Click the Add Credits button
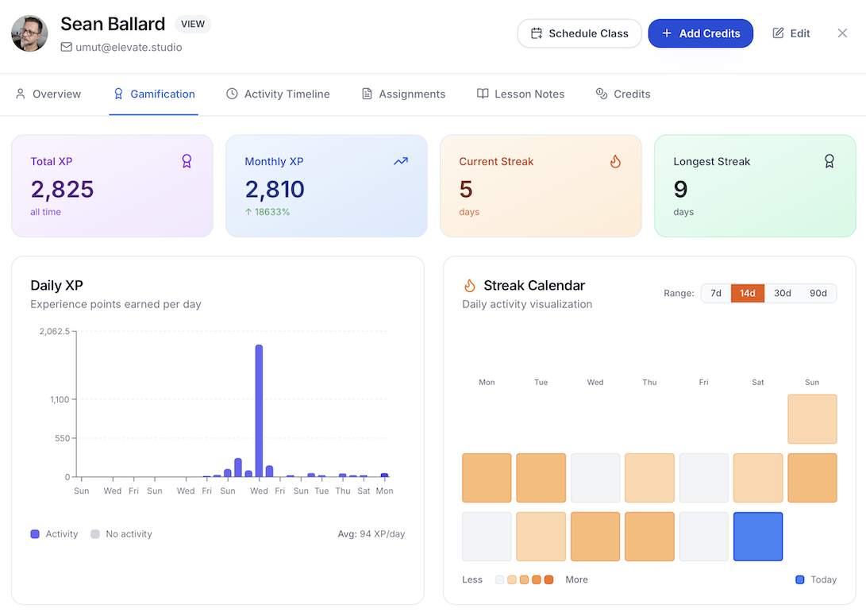Viewport: 866px width, 616px height. pos(700,33)
